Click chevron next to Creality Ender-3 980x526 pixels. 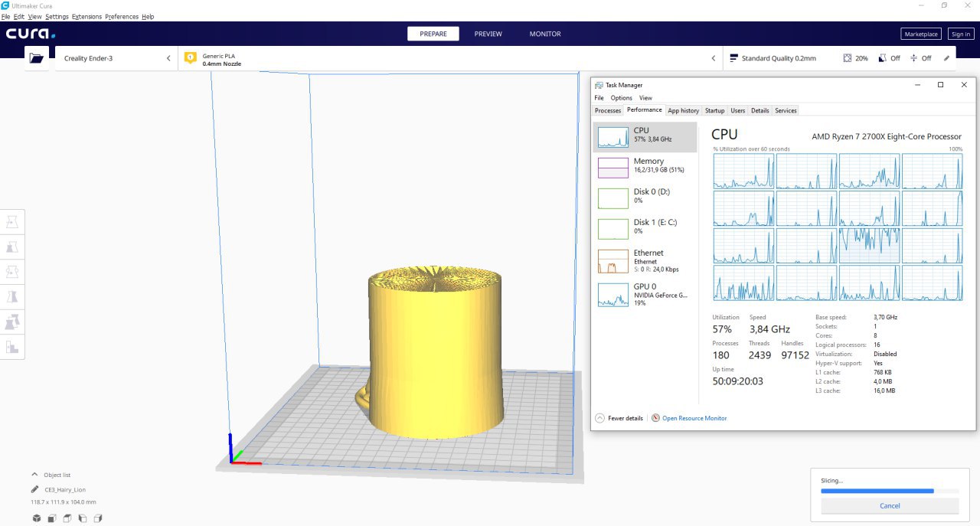[168, 58]
